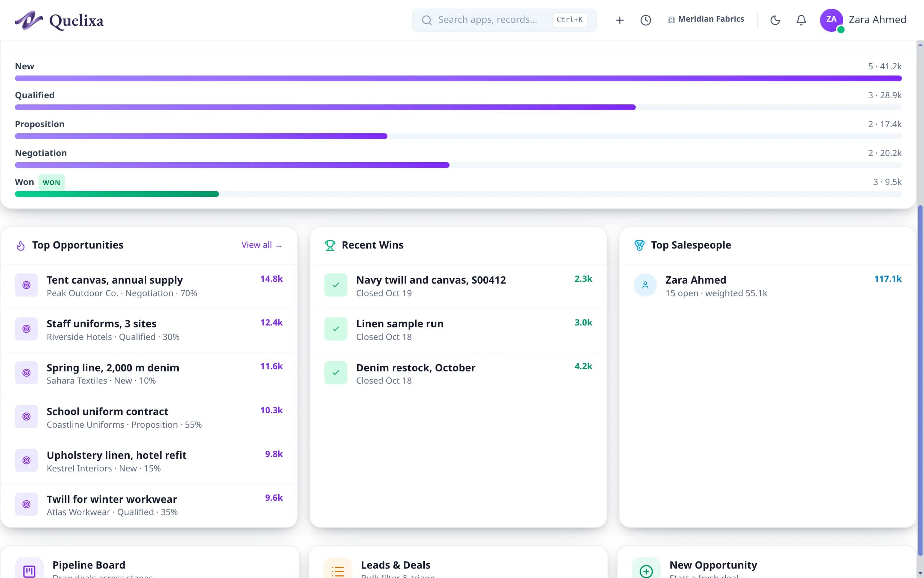Click the 'Closed Oct 19' text
This screenshot has width=924, height=578.
(x=384, y=293)
